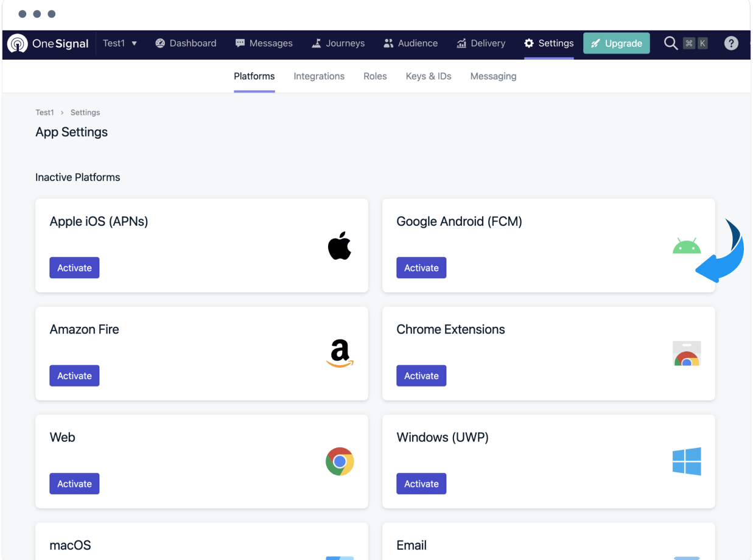
Task: Click the App Settings heading
Action: (71, 132)
